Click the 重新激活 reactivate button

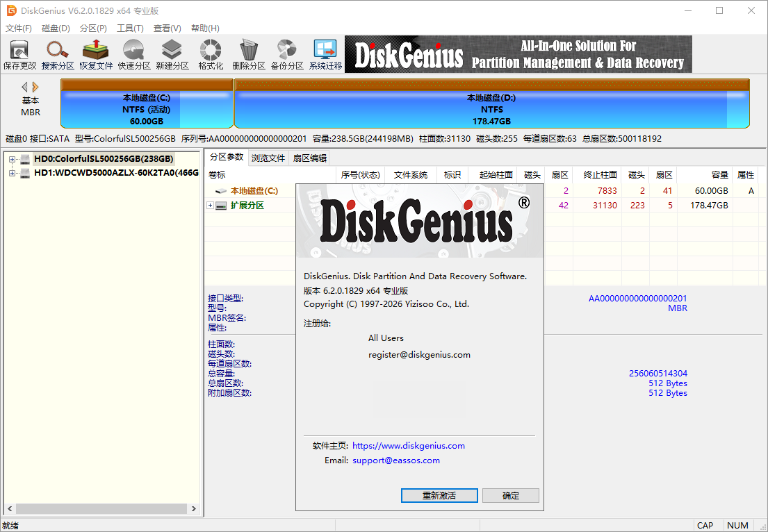point(439,495)
